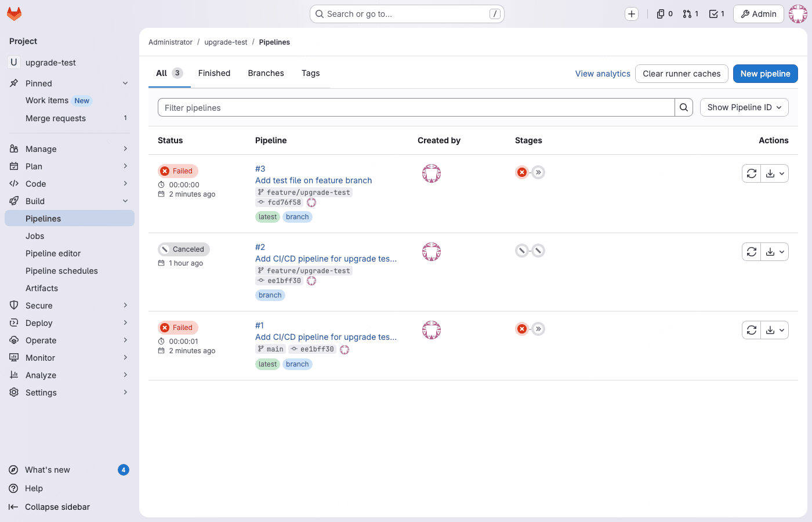Click the New pipeline button

(765, 74)
